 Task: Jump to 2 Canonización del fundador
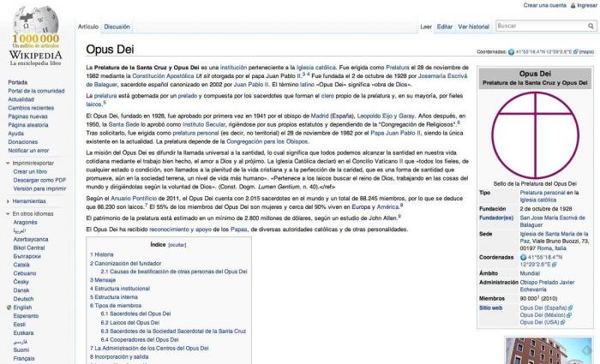pos(125,264)
